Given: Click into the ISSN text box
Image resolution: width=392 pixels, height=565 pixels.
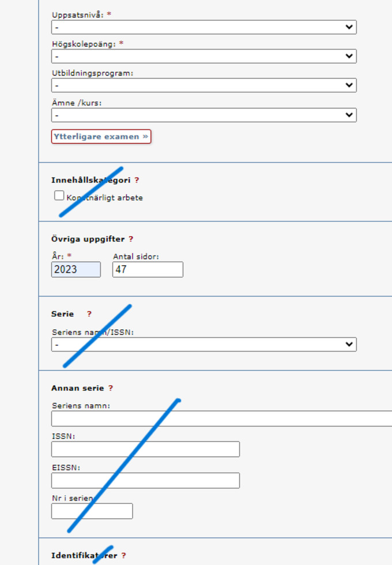Looking at the screenshot, I should coord(145,449).
